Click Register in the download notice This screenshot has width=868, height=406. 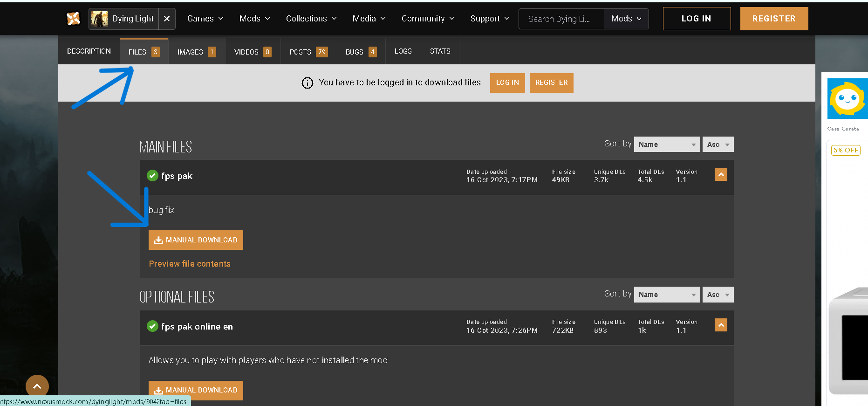pyautogui.click(x=551, y=83)
